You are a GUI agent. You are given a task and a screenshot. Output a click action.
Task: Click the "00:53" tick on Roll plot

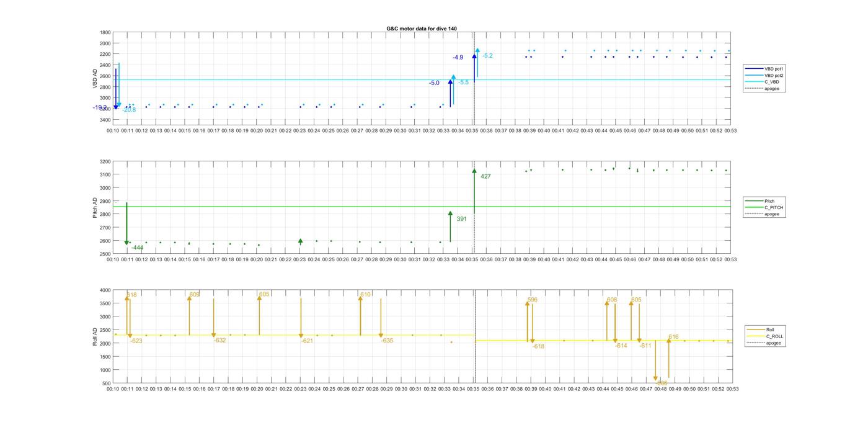point(732,389)
